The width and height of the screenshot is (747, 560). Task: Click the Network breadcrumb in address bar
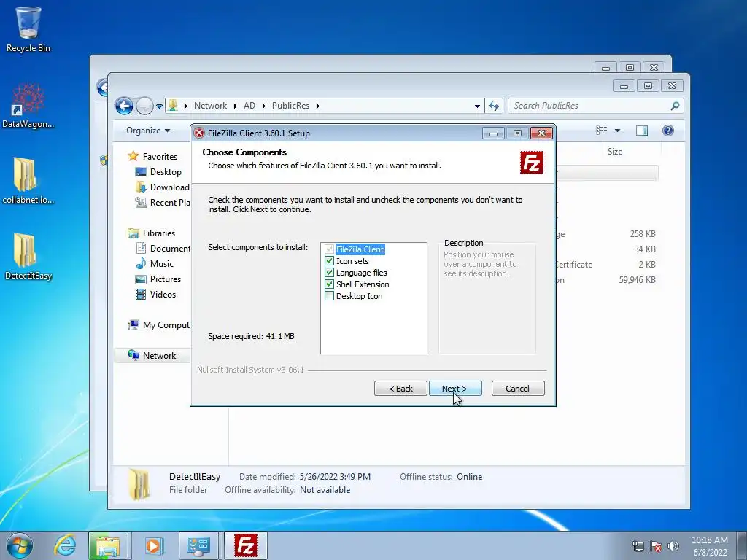tap(210, 106)
